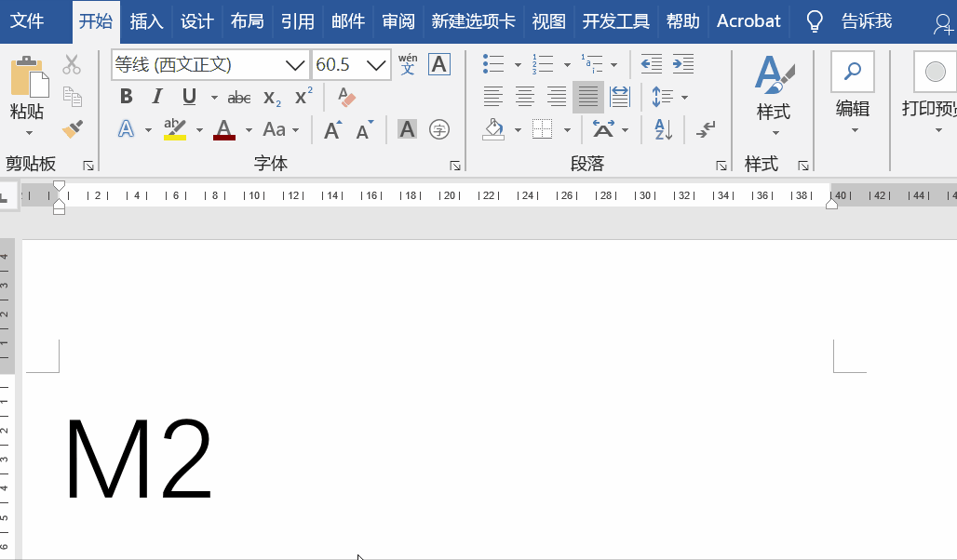Viewport: 957px width, 560px height.
Task: Switch to the Review (审阅) tab
Action: [x=398, y=21]
